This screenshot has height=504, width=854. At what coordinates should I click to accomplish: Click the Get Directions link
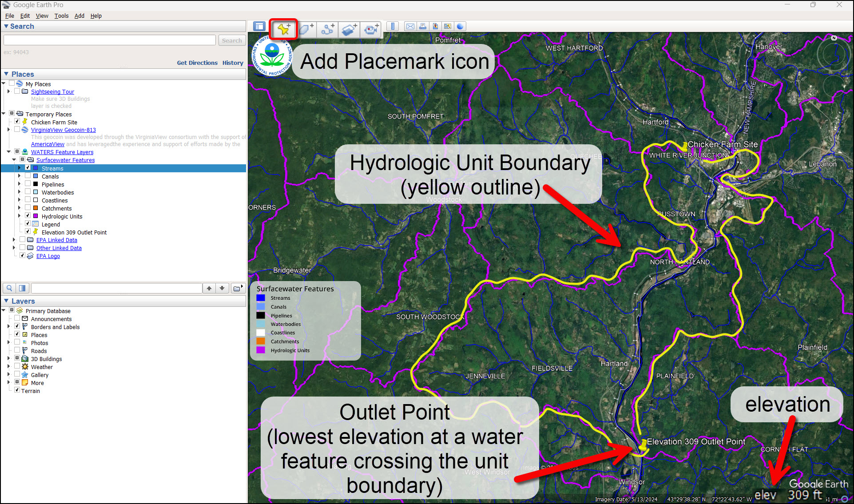tap(197, 63)
